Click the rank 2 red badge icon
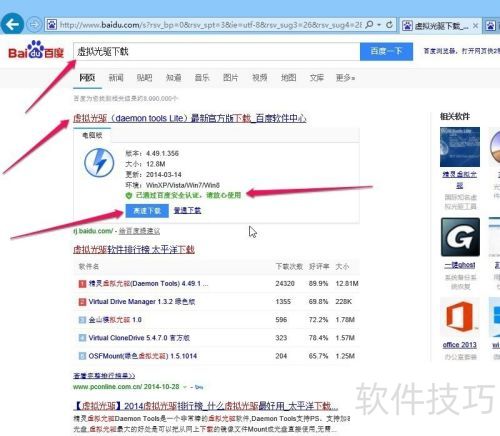 point(82,302)
